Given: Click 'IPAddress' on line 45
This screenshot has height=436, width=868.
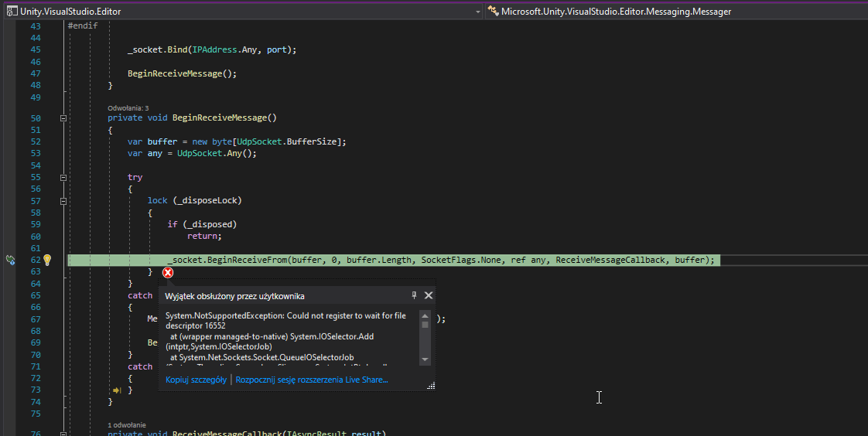Looking at the screenshot, I should pos(215,49).
